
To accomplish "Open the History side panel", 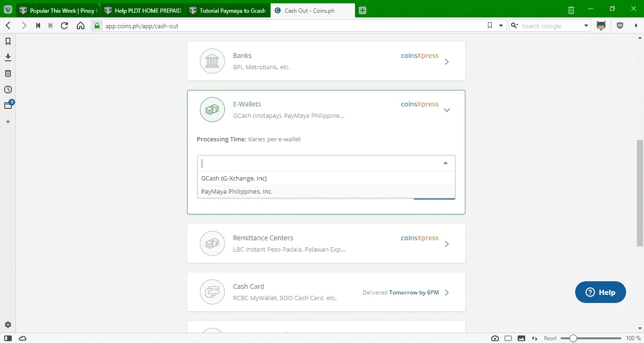I will coord(8,90).
